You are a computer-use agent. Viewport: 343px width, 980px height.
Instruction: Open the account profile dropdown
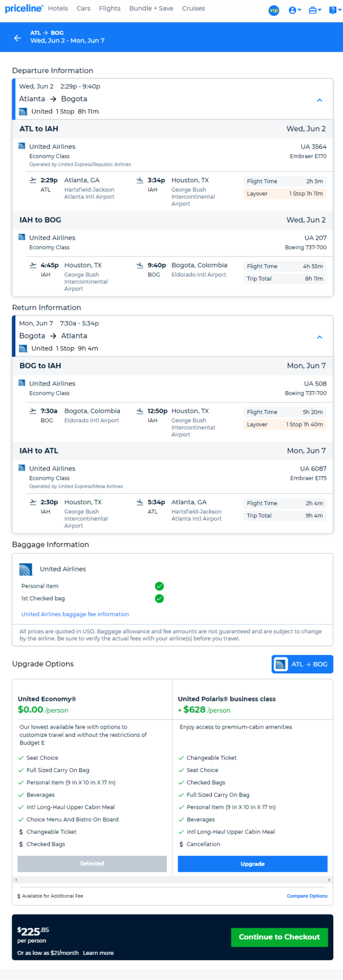pos(295,10)
